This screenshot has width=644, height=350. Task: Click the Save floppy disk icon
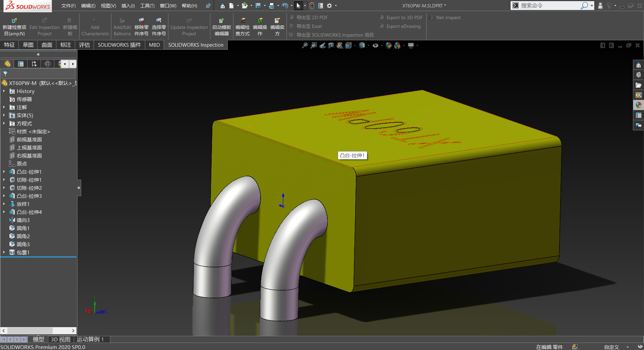click(x=258, y=6)
